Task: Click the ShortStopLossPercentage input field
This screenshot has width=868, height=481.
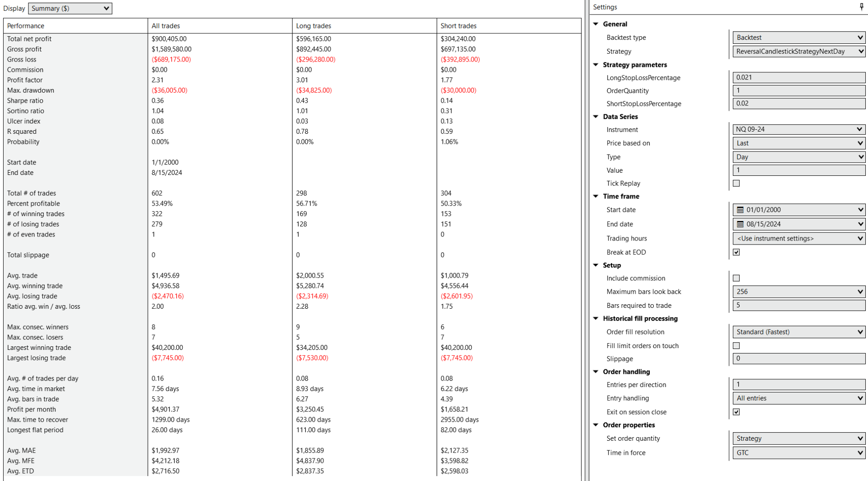Action: click(799, 104)
